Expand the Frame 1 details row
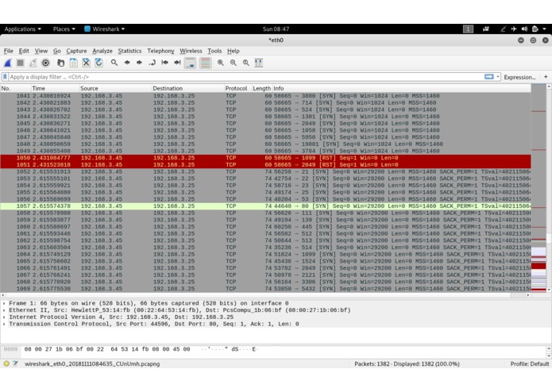Screen dimensions: 552x392 [x=4, y=303]
